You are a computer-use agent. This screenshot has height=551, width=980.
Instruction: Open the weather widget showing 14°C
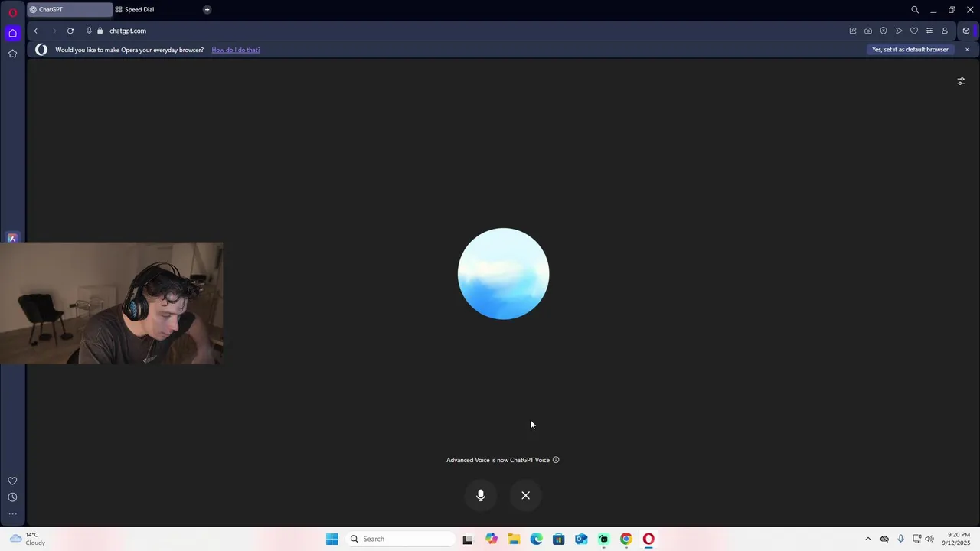pos(28,539)
